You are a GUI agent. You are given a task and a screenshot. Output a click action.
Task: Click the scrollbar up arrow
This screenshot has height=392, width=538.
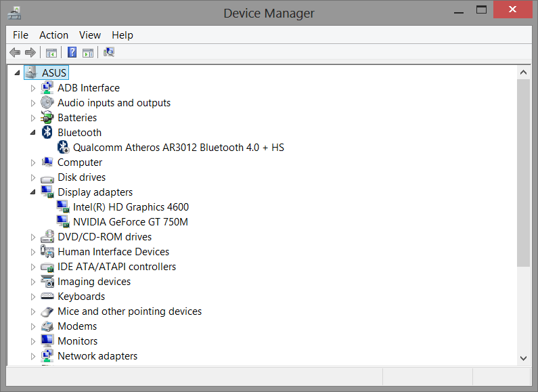523,72
